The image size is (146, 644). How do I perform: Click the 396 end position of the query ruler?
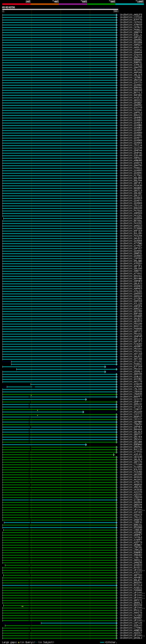coord(115,11)
